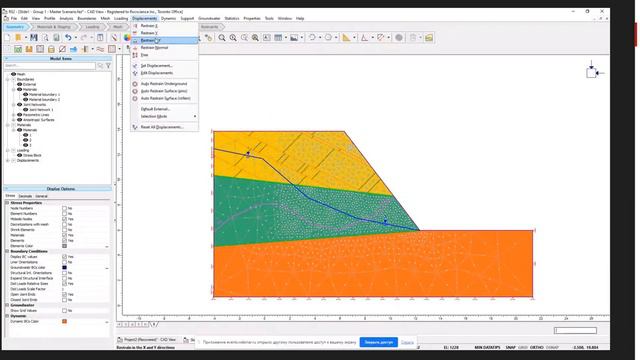640x360 pixels.
Task: Click the wavy lines groundwater icon
Action: pyautogui.click(x=100, y=49)
